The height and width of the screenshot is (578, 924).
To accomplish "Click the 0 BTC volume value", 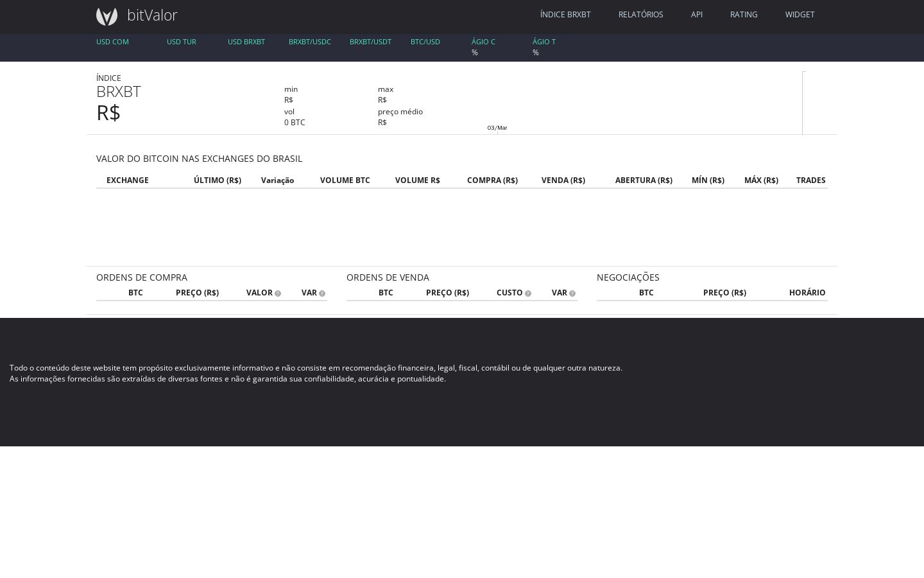I will (x=295, y=123).
